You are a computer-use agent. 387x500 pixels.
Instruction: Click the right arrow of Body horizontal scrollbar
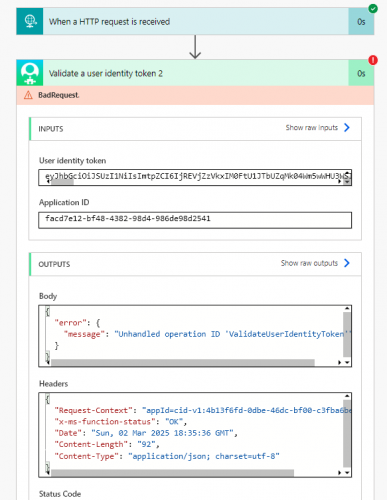(x=339, y=363)
